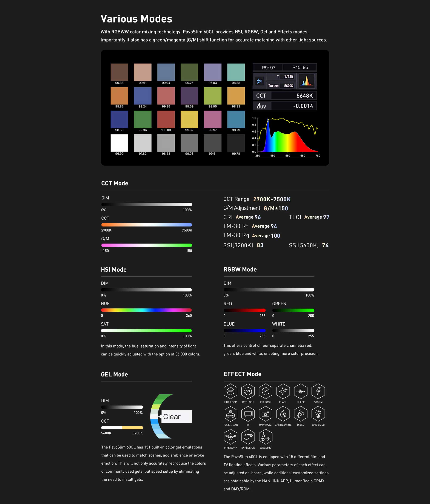This screenshot has height=504, width=430.
Task: Click the lavender swatch labeled 96.03
Action: 213,72
